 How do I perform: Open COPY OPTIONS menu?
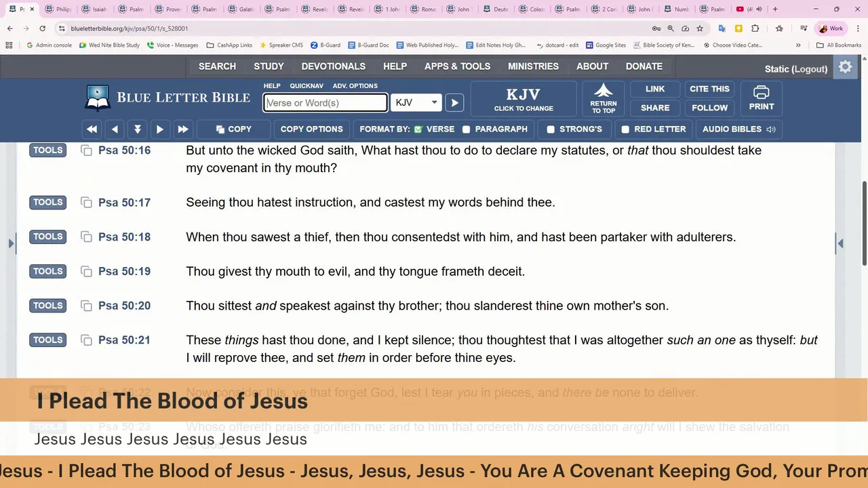[312, 129]
